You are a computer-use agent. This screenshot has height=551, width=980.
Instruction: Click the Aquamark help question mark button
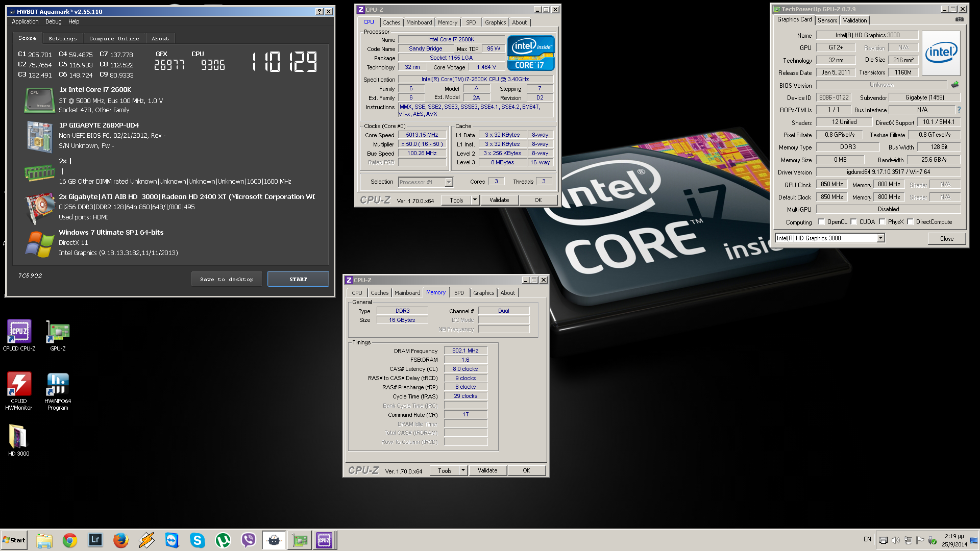[x=320, y=11]
